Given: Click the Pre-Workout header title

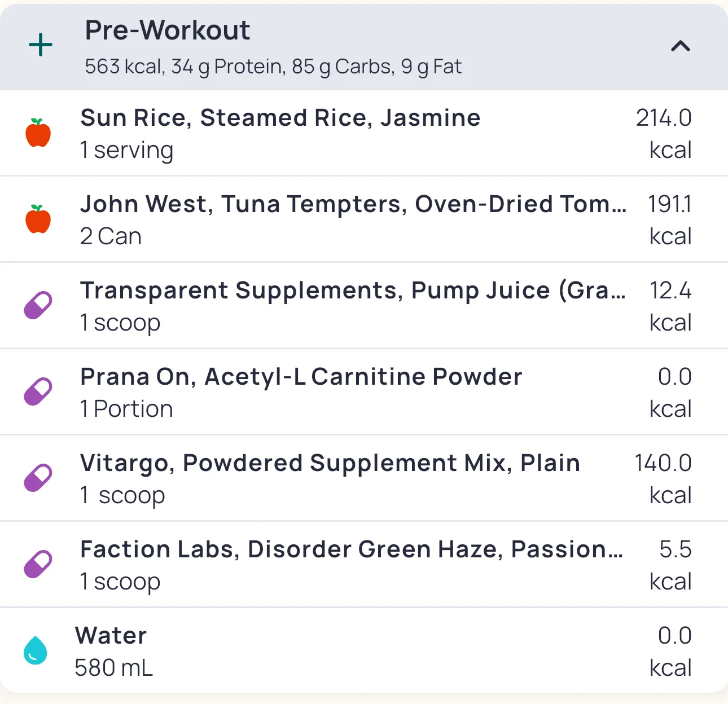Looking at the screenshot, I should [168, 30].
